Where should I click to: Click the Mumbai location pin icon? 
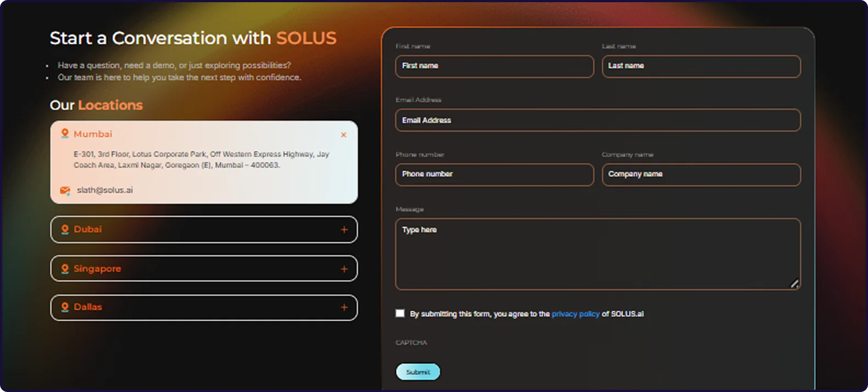65,133
